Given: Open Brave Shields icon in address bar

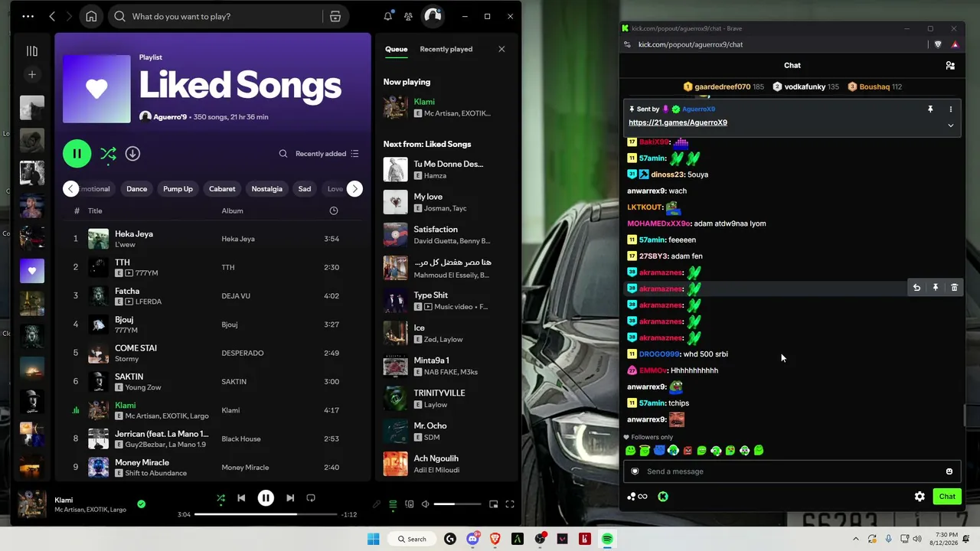Looking at the screenshot, I should click(938, 44).
